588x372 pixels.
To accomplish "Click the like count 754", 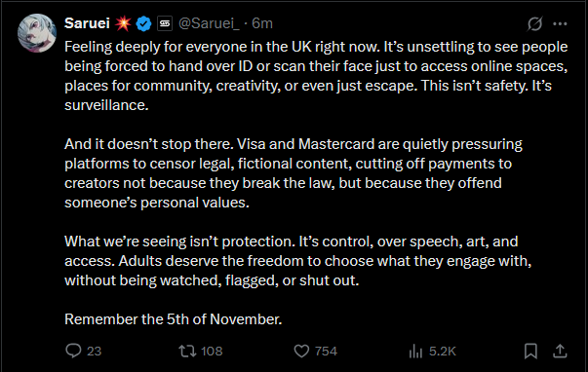I will click(x=326, y=352).
